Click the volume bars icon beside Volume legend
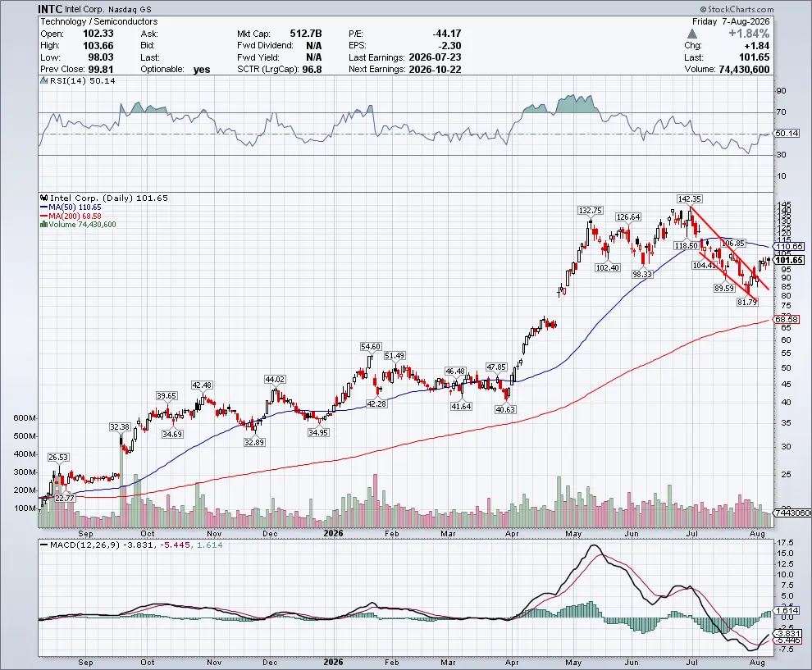The image size is (812, 670). (x=44, y=224)
